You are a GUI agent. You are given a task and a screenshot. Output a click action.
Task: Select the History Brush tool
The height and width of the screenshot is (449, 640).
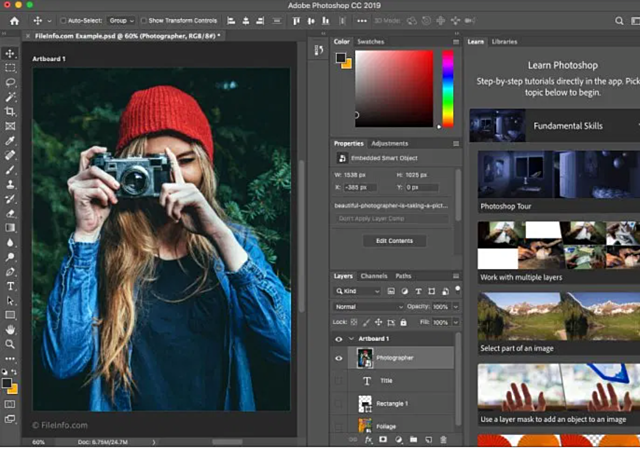pos(10,199)
